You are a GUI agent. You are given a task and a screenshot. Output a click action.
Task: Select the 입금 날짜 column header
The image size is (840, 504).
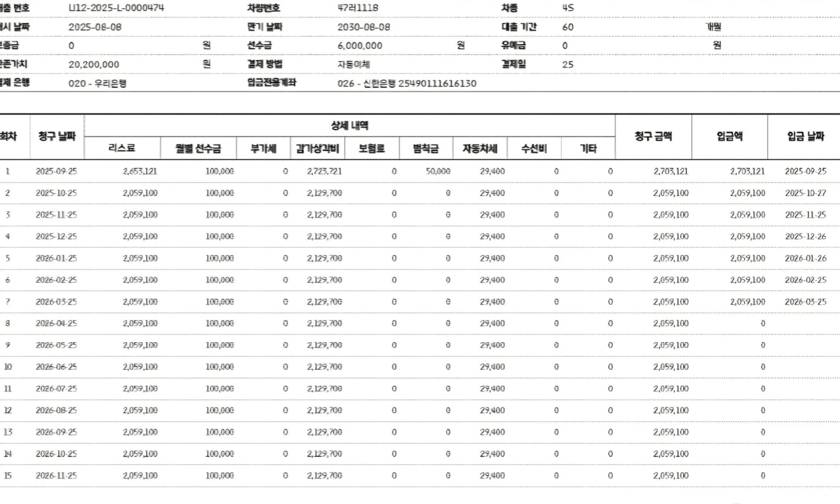click(x=806, y=136)
